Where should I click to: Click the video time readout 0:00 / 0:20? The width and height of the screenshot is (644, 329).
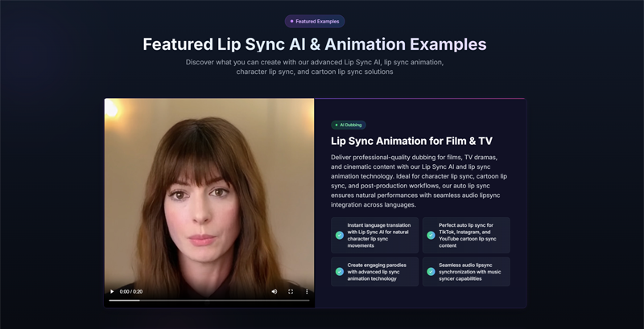click(x=131, y=292)
